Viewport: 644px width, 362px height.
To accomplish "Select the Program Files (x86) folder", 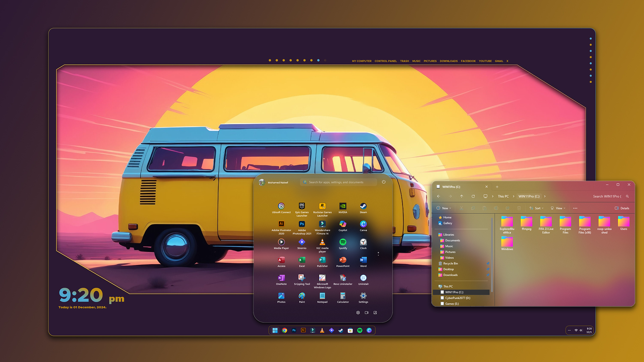I will 585,225.
